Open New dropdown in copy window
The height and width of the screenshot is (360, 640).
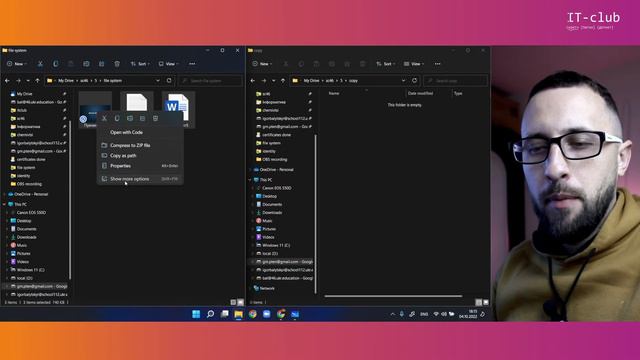point(262,64)
